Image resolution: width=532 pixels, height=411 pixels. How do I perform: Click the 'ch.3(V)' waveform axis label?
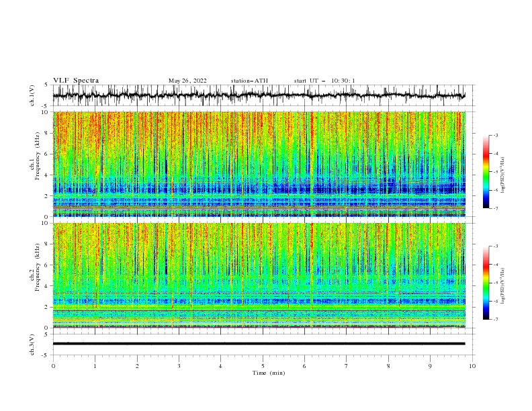point(32,345)
